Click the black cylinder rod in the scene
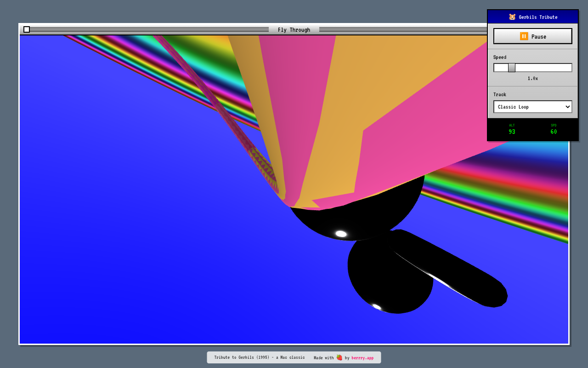 pos(459,271)
